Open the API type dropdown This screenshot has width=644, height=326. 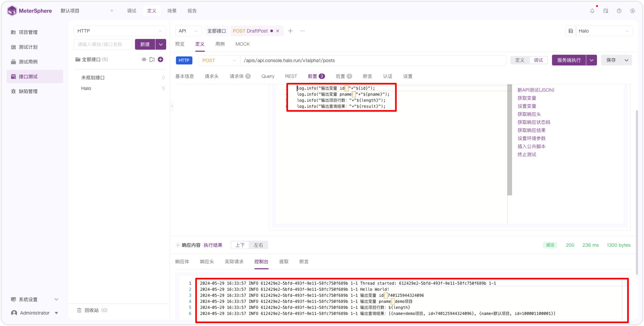coord(188,31)
